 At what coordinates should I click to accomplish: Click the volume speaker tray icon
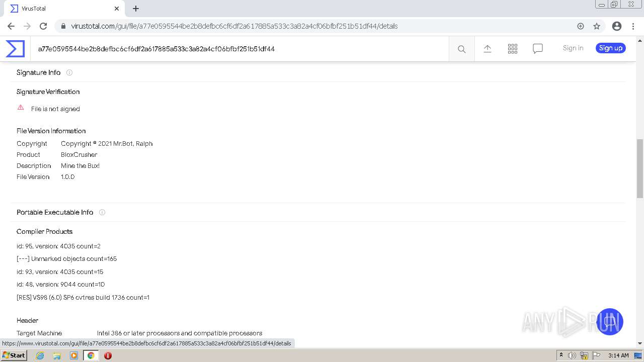(572, 355)
